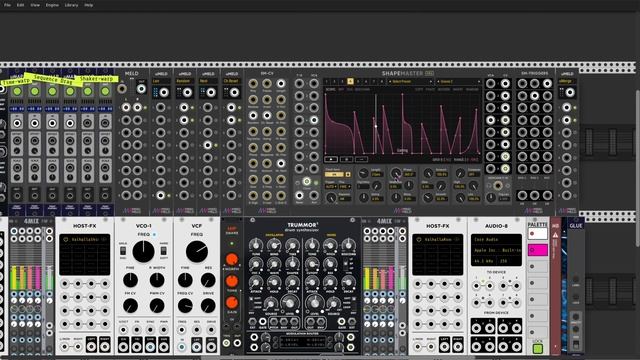Viewport: 640px width, 360px height.
Task: Click the MELD module output jack
Action: pos(141,89)
